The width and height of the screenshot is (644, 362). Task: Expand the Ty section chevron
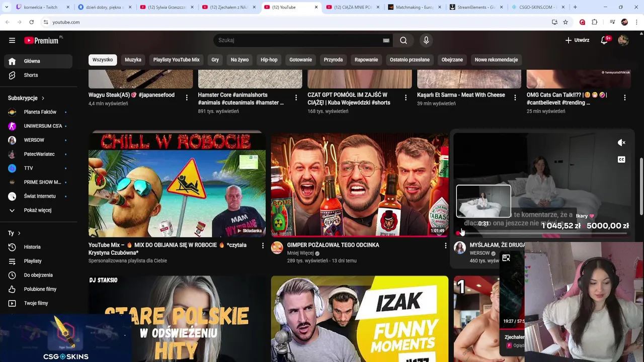pos(19,233)
